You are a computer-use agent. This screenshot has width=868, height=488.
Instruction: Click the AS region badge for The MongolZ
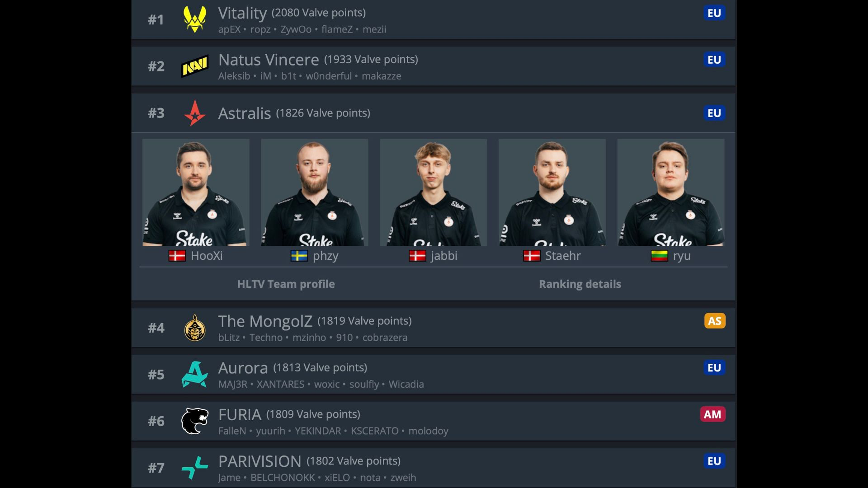point(715,321)
